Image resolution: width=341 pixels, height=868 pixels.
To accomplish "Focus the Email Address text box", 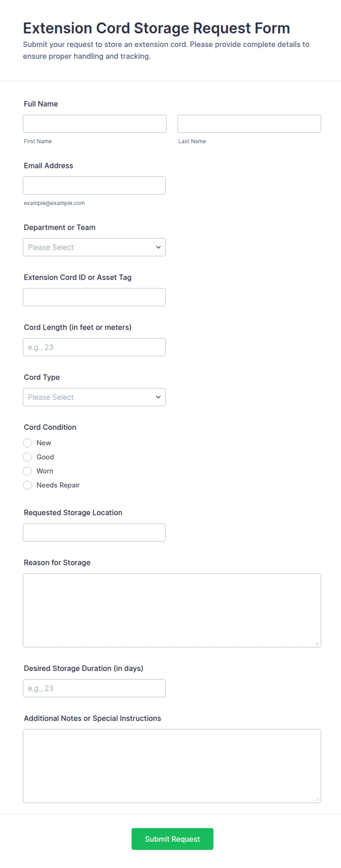I will click(94, 186).
